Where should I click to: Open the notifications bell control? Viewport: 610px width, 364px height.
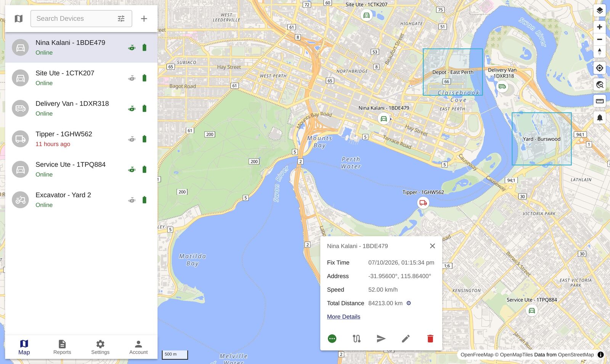[x=600, y=118]
